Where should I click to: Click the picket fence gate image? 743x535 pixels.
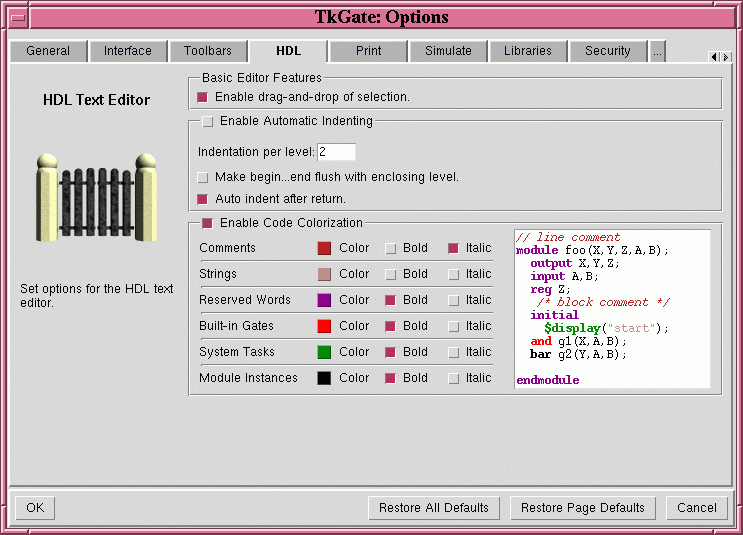click(x=97, y=197)
